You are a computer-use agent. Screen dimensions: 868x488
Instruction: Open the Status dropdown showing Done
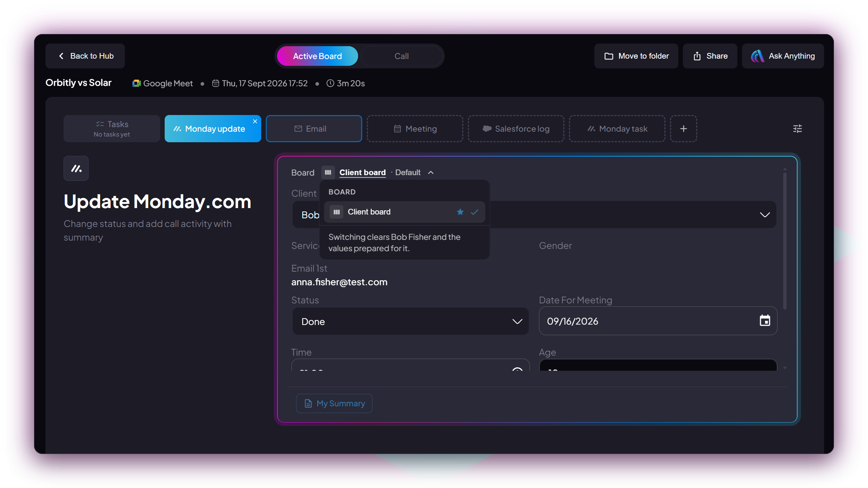(x=410, y=321)
